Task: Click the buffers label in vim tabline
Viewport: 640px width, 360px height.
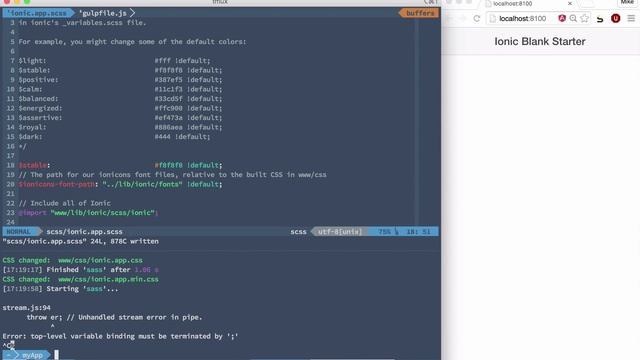Action: (x=420, y=13)
